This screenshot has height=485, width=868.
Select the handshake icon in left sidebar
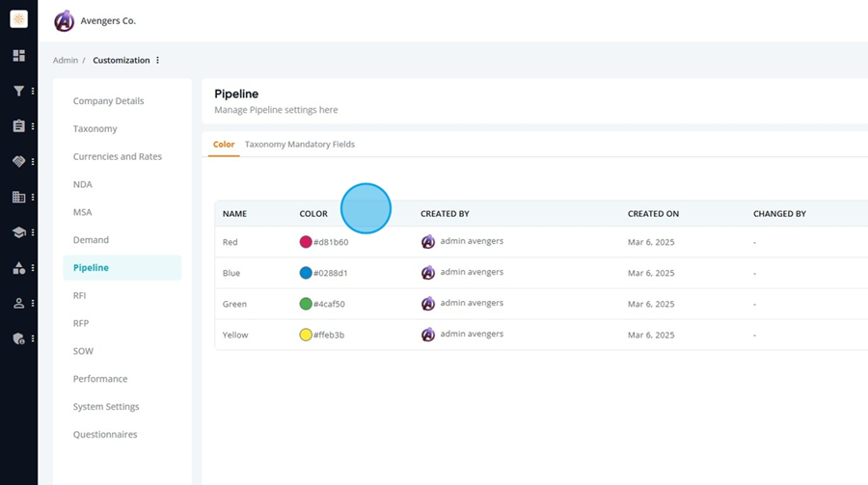coord(19,162)
